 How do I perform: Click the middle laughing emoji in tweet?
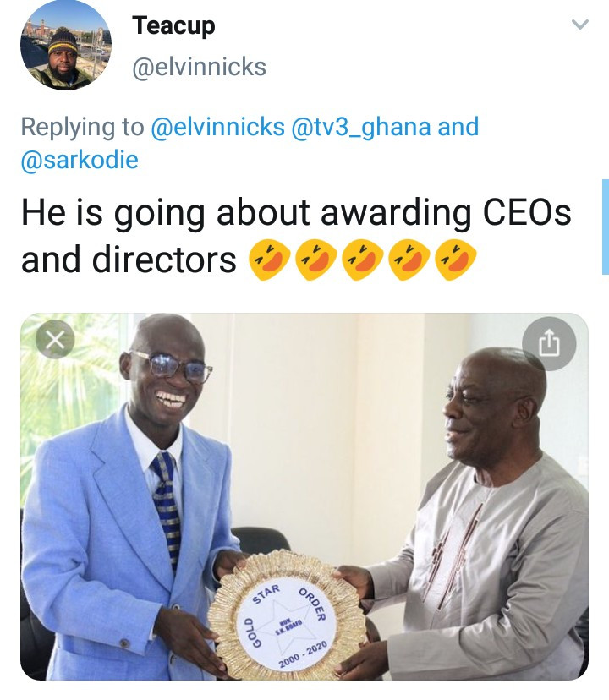[361, 260]
